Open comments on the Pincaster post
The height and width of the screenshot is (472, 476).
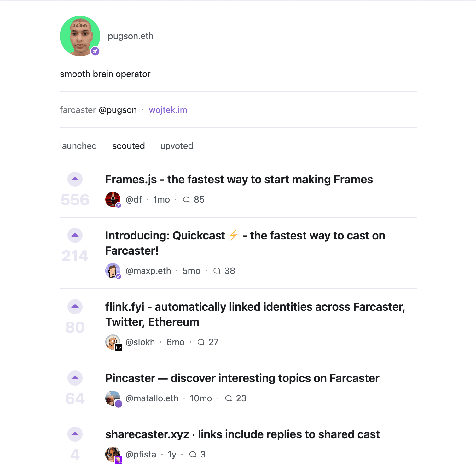[235, 398]
